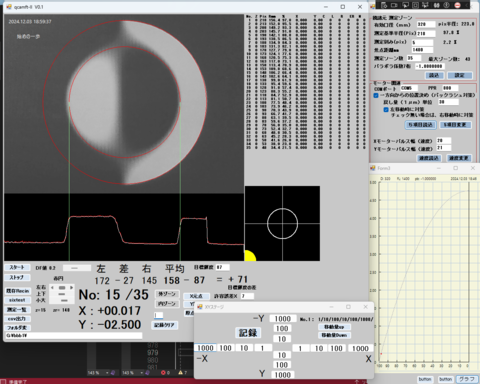Move stage +Y by 10
This screenshot has height=384, width=480.
coord(282,355)
